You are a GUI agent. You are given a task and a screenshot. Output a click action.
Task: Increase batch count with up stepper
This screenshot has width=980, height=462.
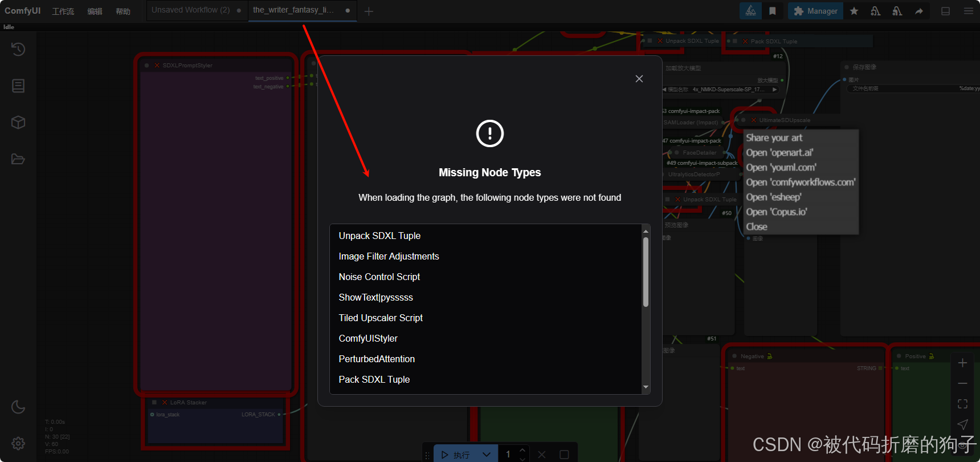522,451
